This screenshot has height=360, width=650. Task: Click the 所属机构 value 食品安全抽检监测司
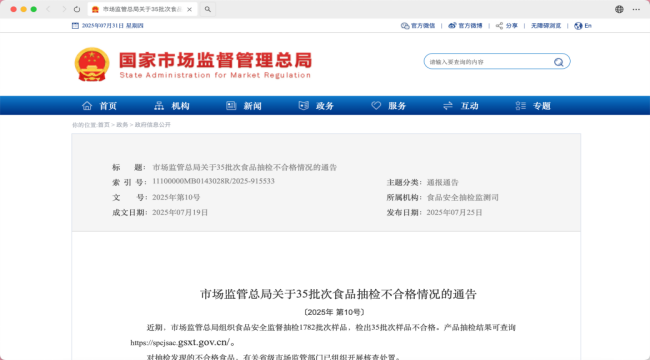[463, 198]
